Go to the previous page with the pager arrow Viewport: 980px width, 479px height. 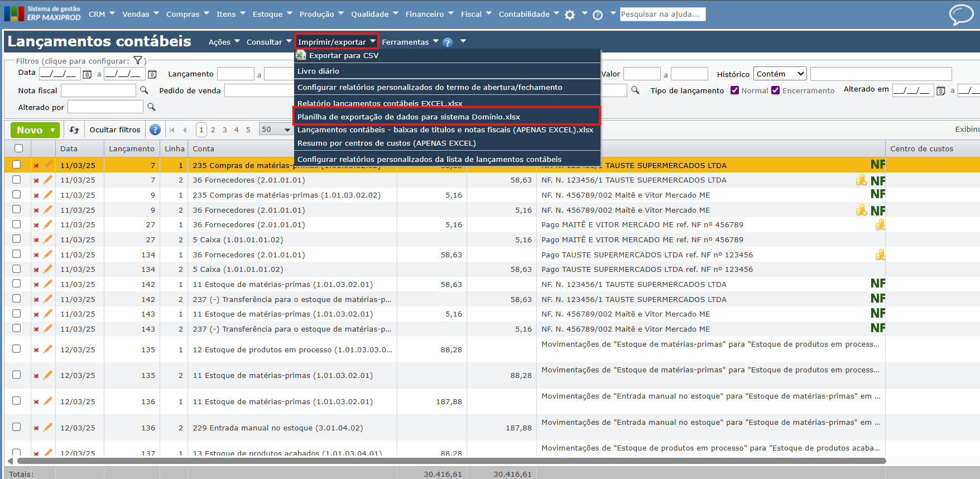click(185, 130)
